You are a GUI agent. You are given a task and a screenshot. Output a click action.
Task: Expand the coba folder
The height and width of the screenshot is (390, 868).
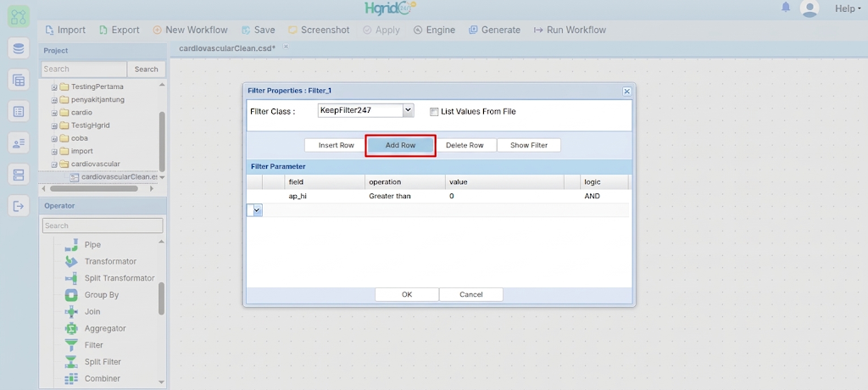(54, 138)
